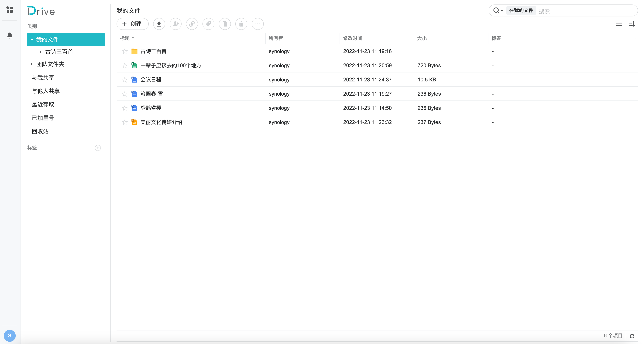Open the search options dropdown arrow
Viewport: 644px width, 344px height.
[x=502, y=11]
